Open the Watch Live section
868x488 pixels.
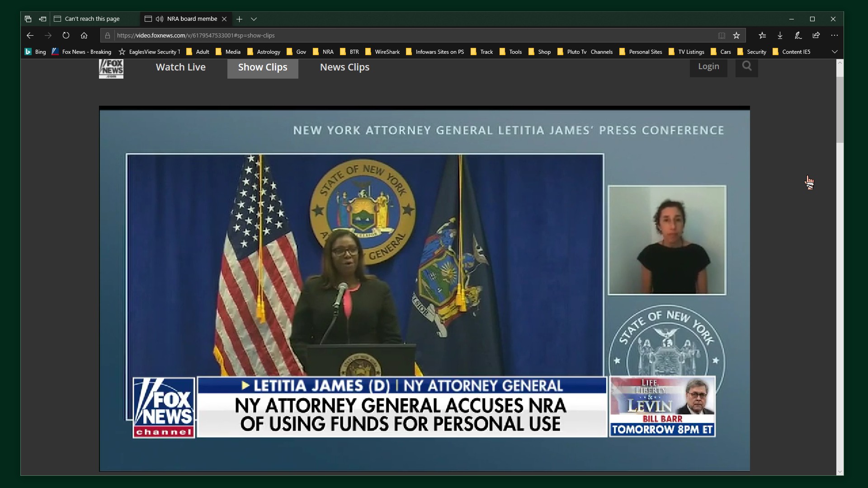click(181, 67)
